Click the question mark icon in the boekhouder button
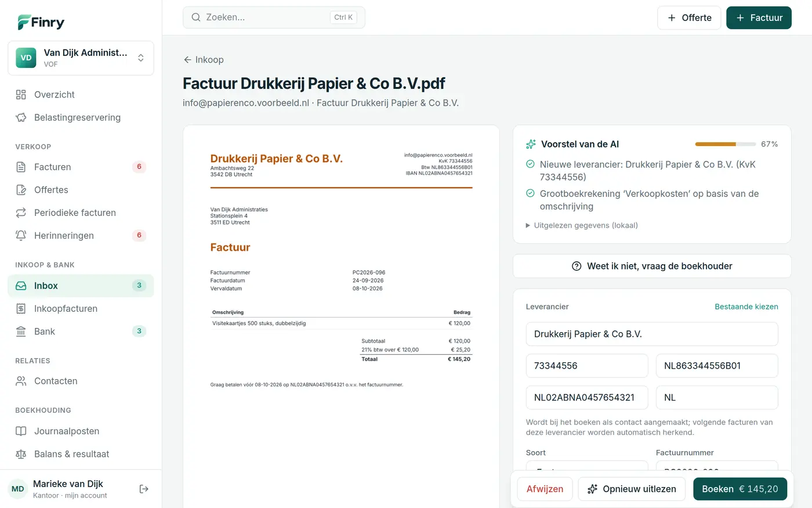 (577, 266)
